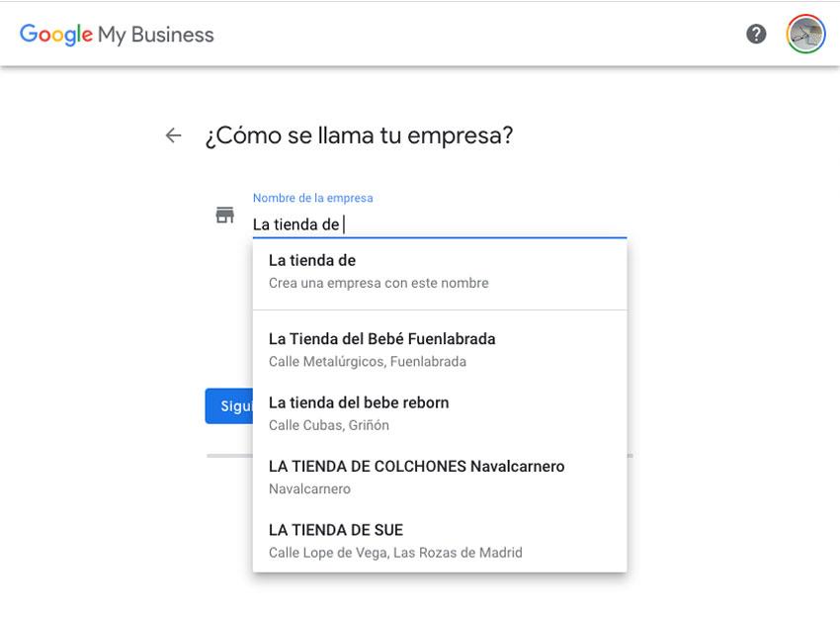Select LA TIENDA DE COLCHONES Navalcarnero
Image resolution: width=840 pixels, height=617 pixels.
click(440, 478)
